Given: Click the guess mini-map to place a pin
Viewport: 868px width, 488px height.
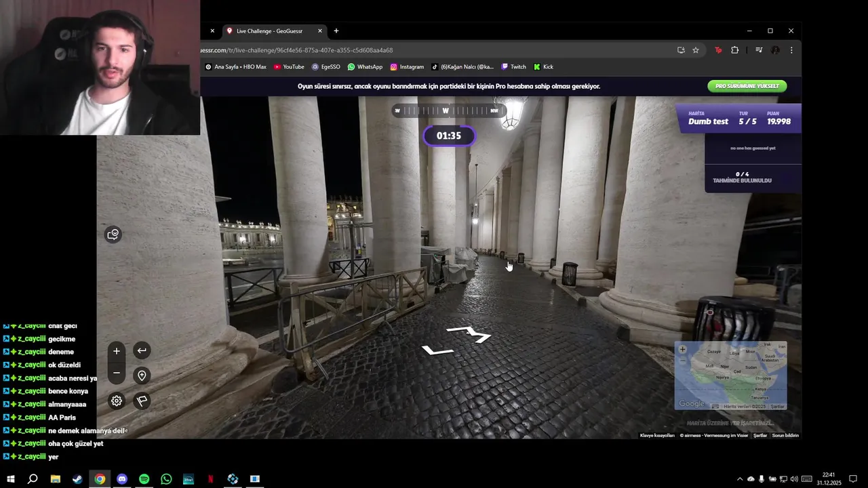Looking at the screenshot, I should point(731,375).
